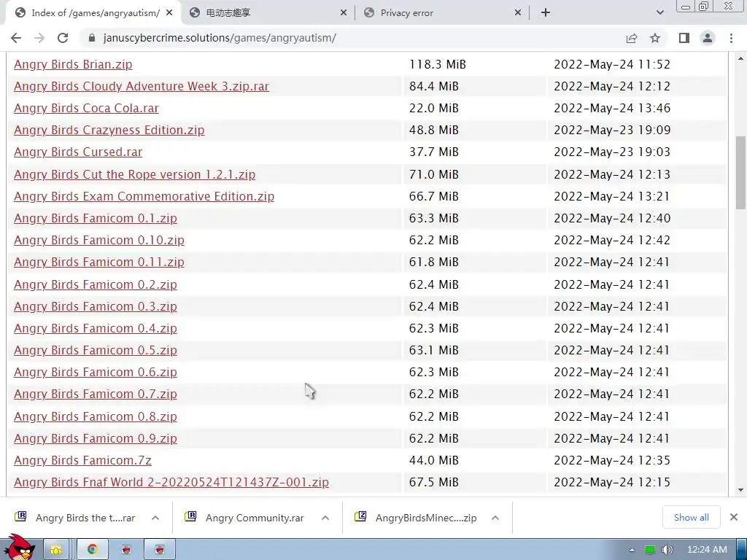Close the downloads bar

(734, 517)
